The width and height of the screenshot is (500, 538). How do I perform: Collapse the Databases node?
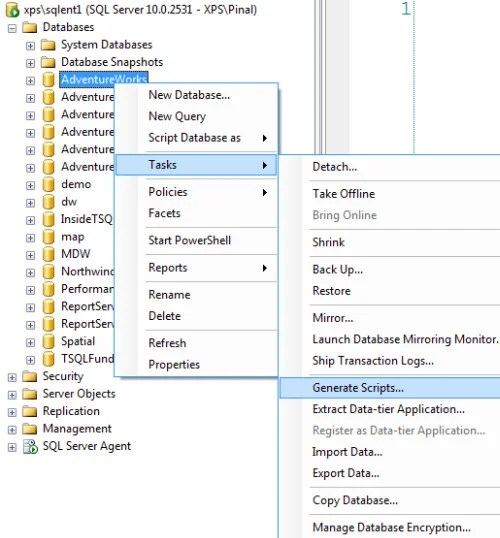click(x=12, y=28)
